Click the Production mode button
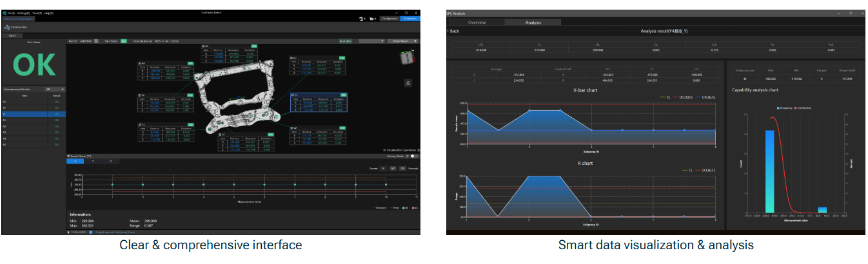868x264 pixels. click(409, 19)
